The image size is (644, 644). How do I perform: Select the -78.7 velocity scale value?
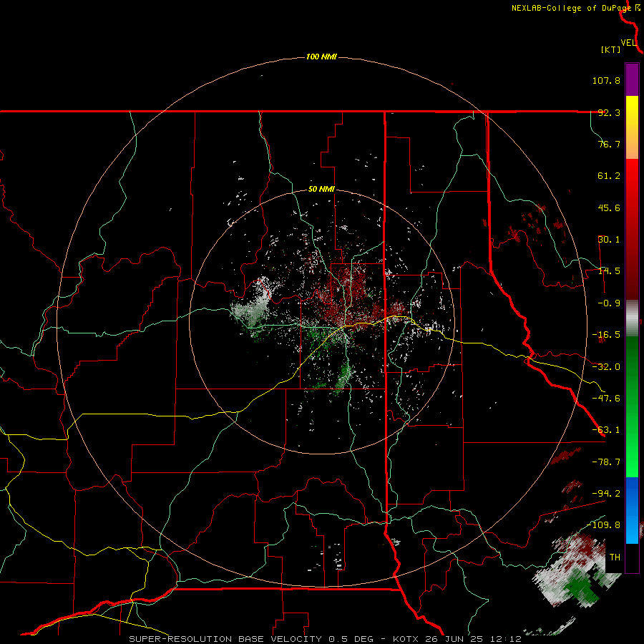pyautogui.click(x=606, y=462)
